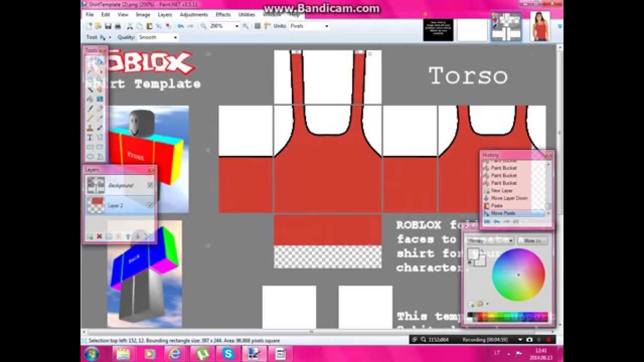Switch to the black image thumbnail
The image size is (644, 362).
point(438,30)
